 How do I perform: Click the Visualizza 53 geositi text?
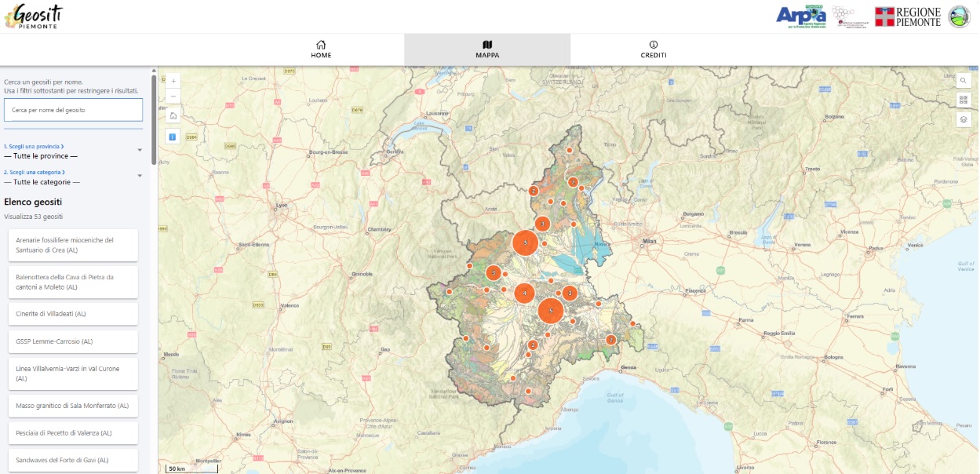point(33,216)
